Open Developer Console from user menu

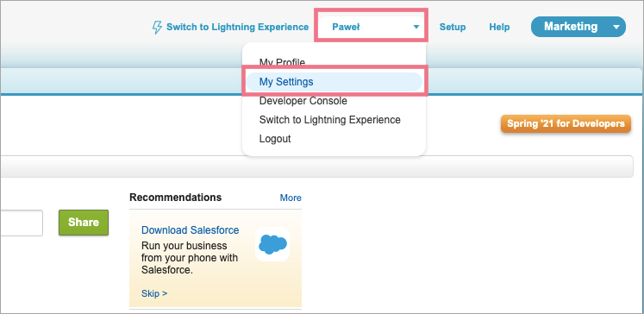[303, 101]
